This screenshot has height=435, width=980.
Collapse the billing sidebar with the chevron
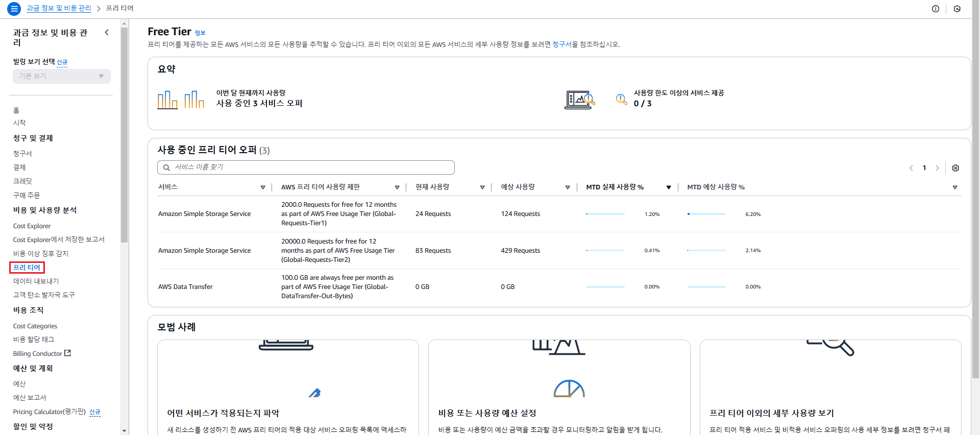pos(107,32)
